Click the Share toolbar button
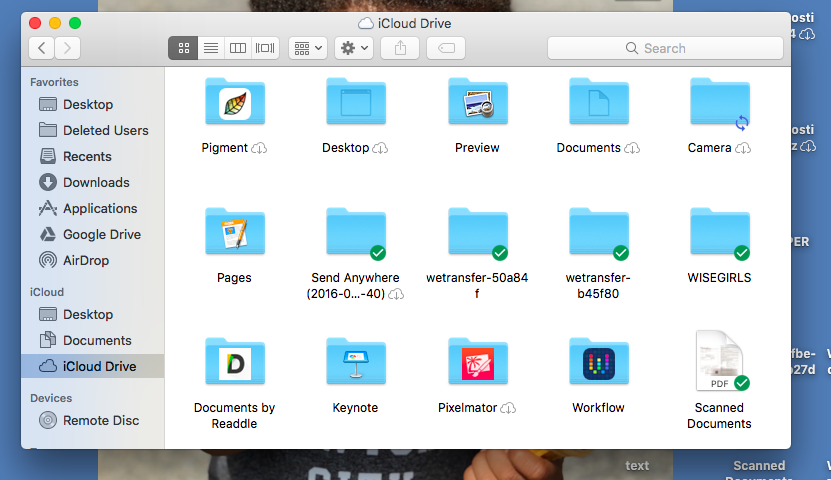 [x=400, y=48]
